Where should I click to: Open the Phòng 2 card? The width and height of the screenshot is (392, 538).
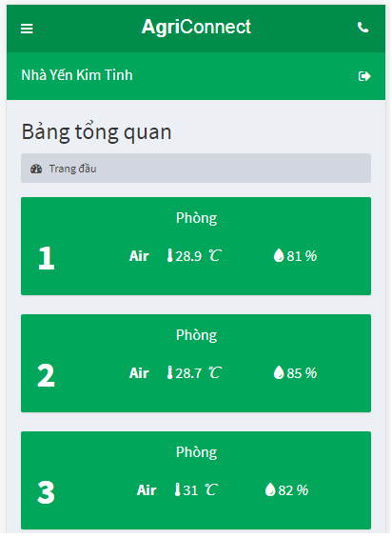point(197,365)
